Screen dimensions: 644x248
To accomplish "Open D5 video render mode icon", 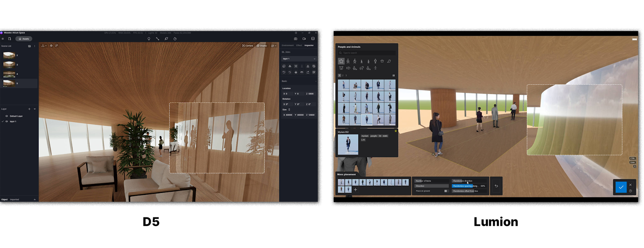I will point(304,39).
